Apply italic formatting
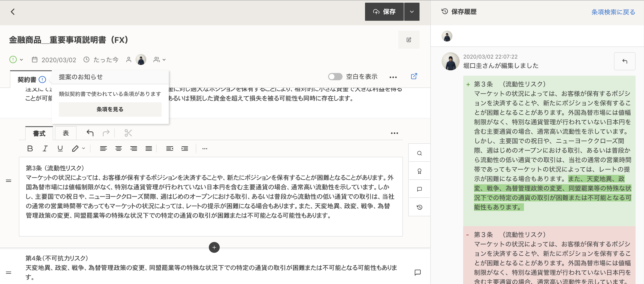 [x=45, y=149]
